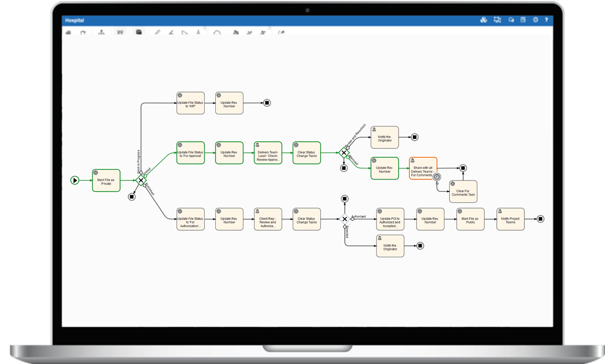This screenshot has height=364, width=605.
Task: Click the fit-to-screen layout icon in title bar
Action: click(x=498, y=20)
